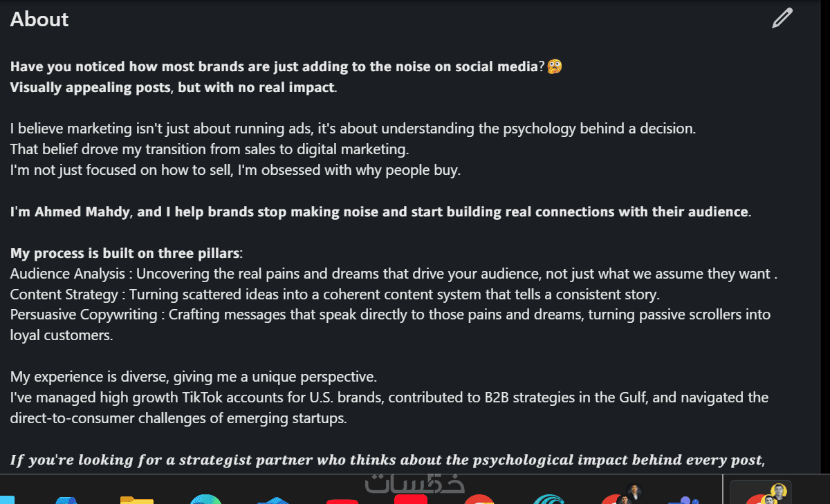Open the teal swirl app in taskbar
The height and width of the screenshot is (504, 830).
coord(550,499)
